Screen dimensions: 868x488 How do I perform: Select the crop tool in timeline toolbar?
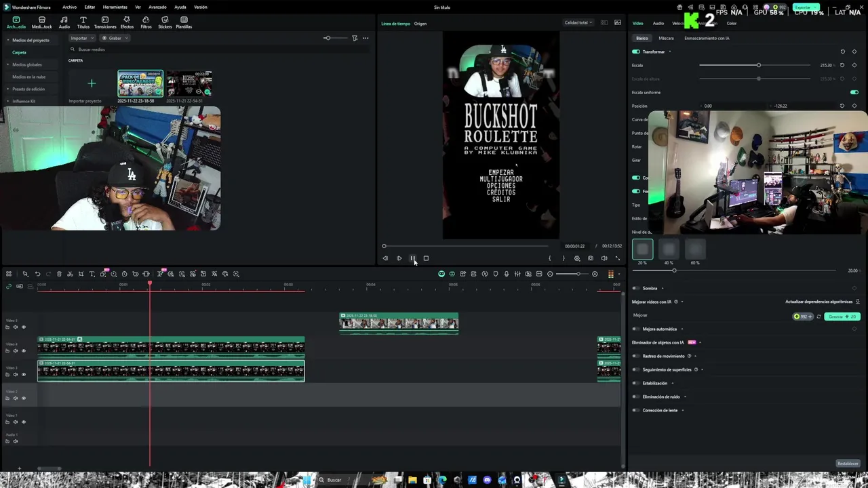pos(81,274)
